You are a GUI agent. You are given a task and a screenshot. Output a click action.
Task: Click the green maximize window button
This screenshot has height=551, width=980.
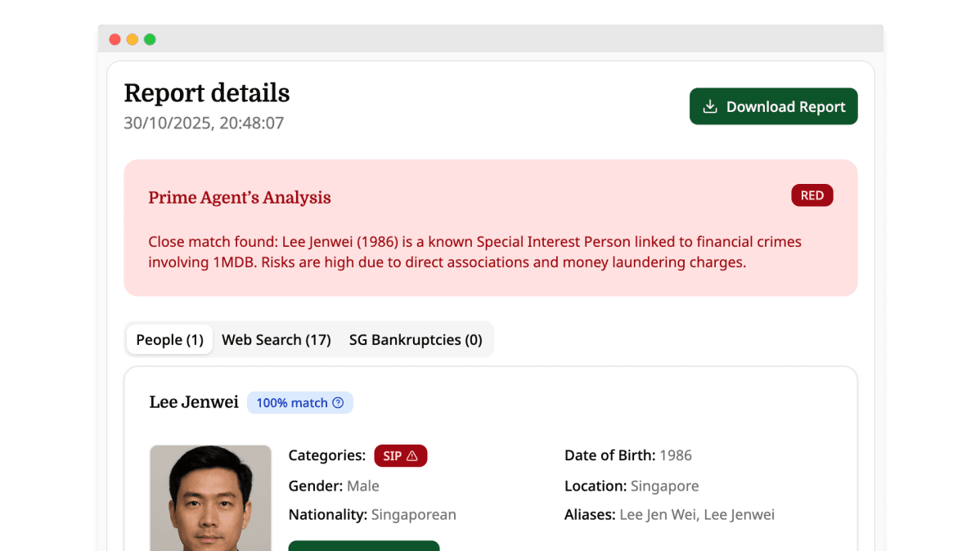pyautogui.click(x=150, y=39)
